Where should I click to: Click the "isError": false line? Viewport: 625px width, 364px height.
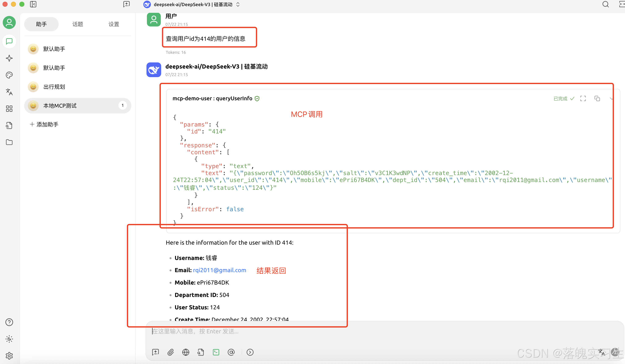(x=215, y=209)
